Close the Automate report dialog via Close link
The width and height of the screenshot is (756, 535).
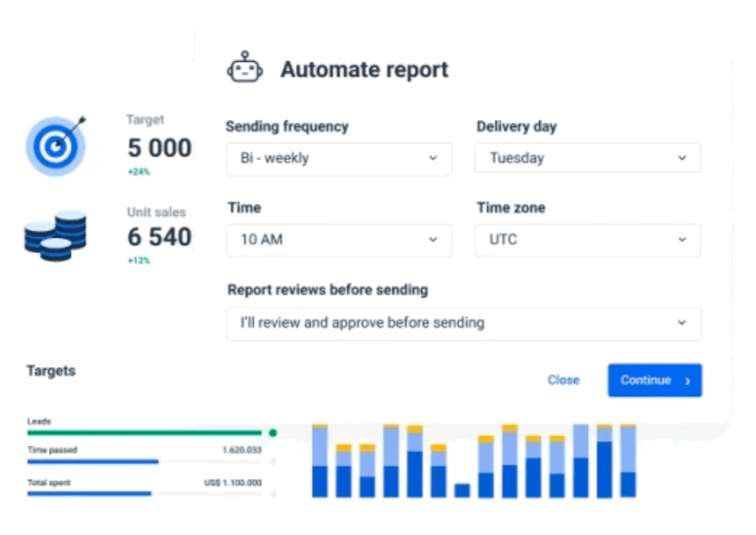(x=564, y=380)
